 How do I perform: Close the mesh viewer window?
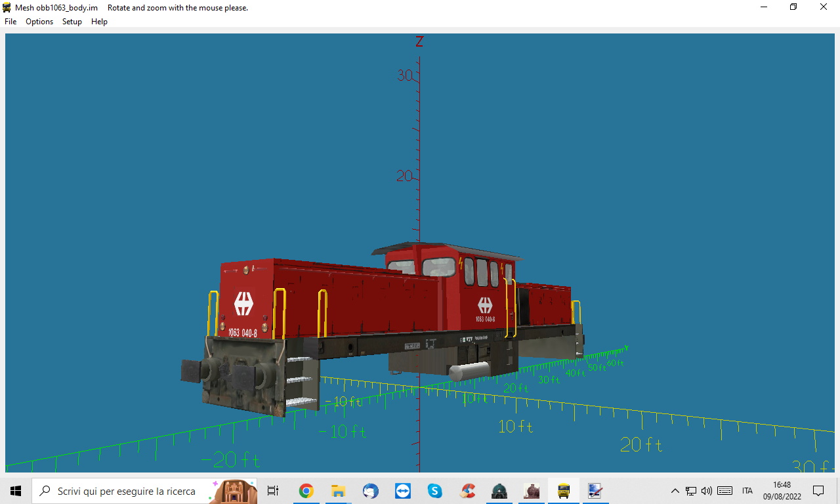click(x=824, y=7)
